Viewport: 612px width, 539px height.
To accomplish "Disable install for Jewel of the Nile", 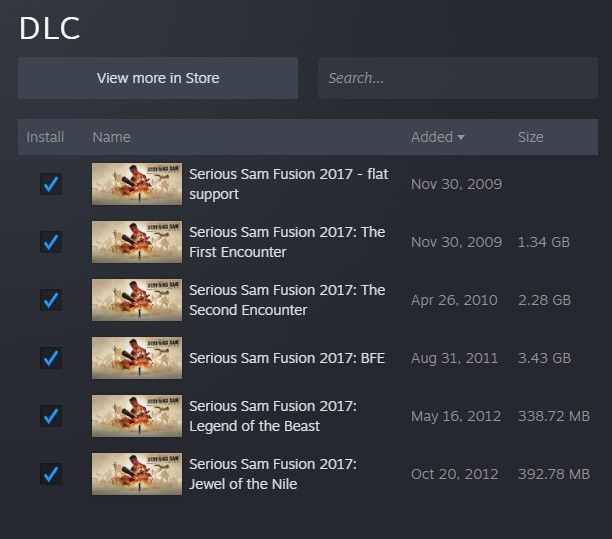I will point(51,474).
